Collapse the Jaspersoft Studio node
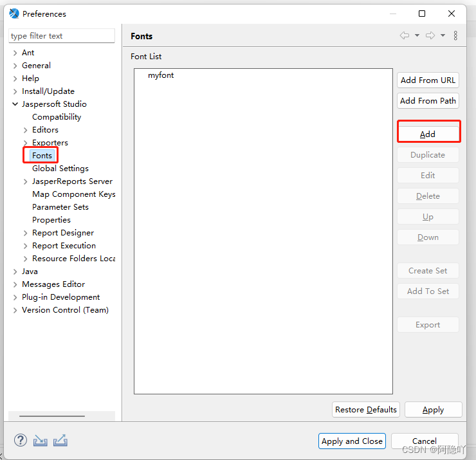476x460 pixels. point(15,104)
